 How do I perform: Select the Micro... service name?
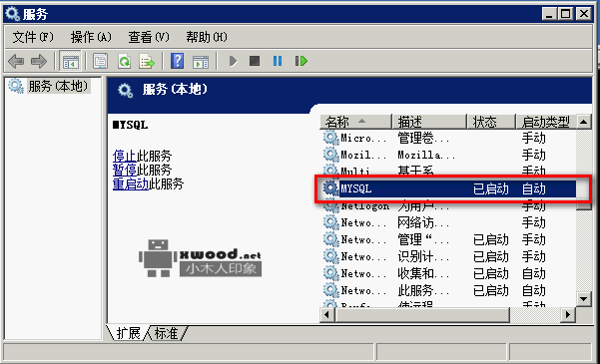[x=363, y=138]
